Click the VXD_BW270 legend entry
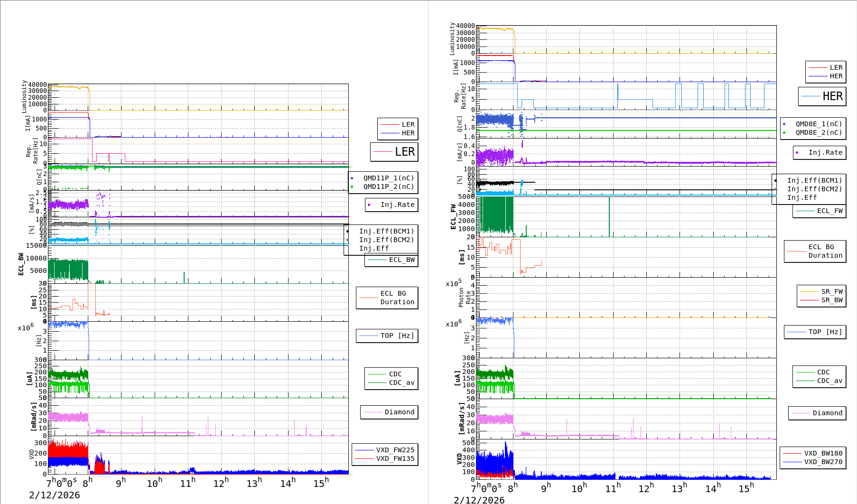The image size is (857, 504). point(823,462)
